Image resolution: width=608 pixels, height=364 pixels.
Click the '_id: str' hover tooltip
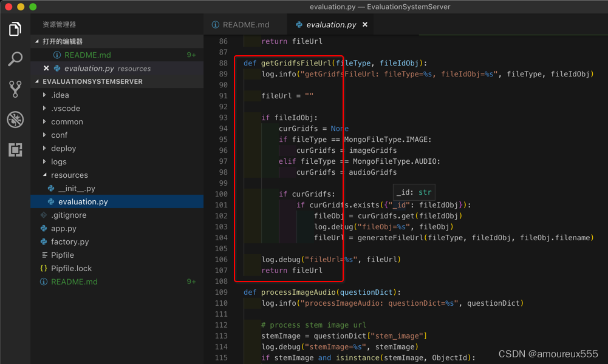point(414,192)
